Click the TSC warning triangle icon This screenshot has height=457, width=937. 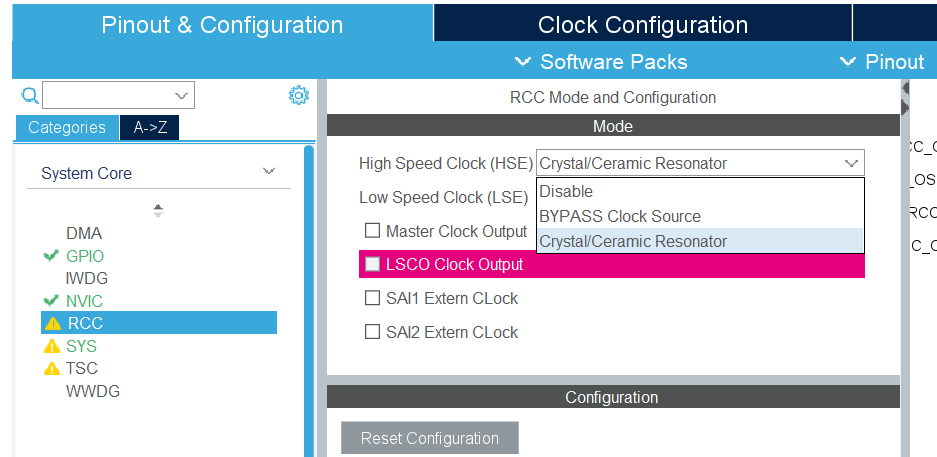(53, 368)
